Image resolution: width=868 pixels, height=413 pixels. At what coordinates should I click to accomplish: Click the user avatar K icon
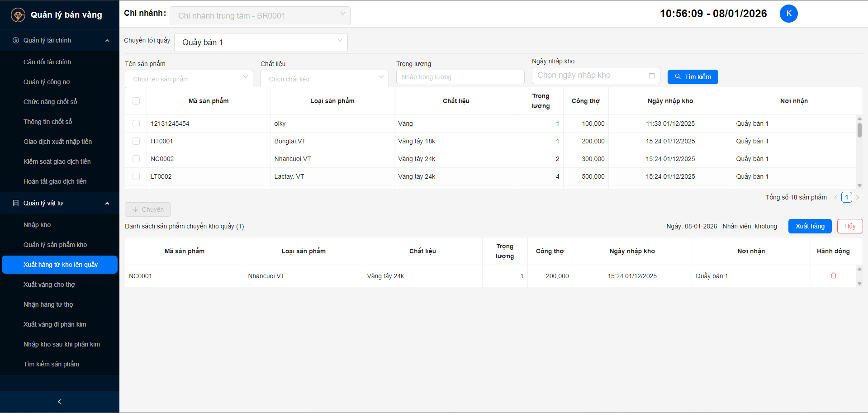788,14
